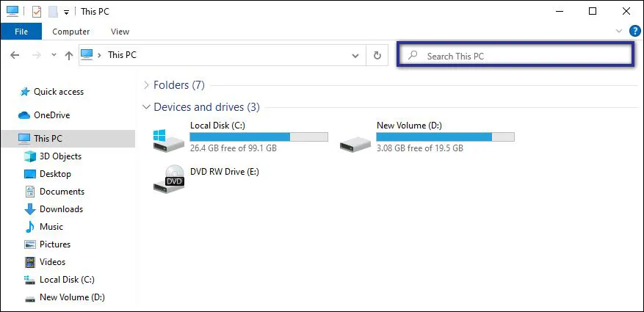This screenshot has height=312, width=644.
Task: Click the DVD RW Drive (E:) label
Action: click(x=225, y=172)
